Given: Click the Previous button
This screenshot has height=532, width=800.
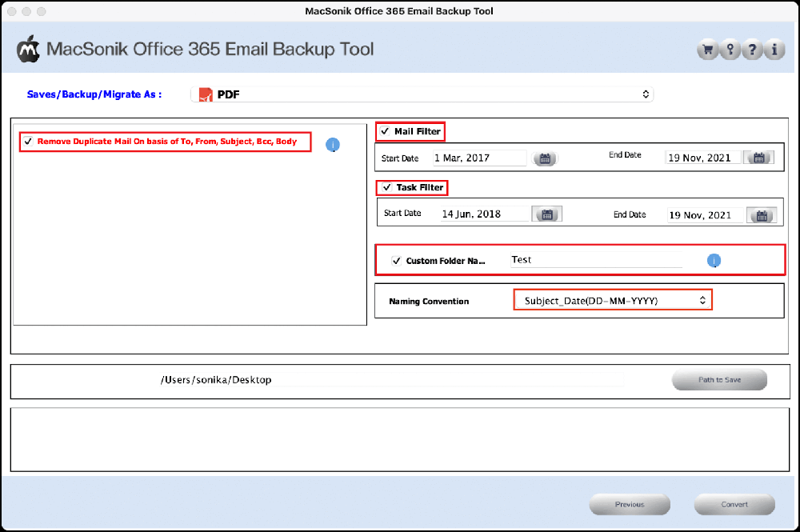Looking at the screenshot, I should (630, 505).
